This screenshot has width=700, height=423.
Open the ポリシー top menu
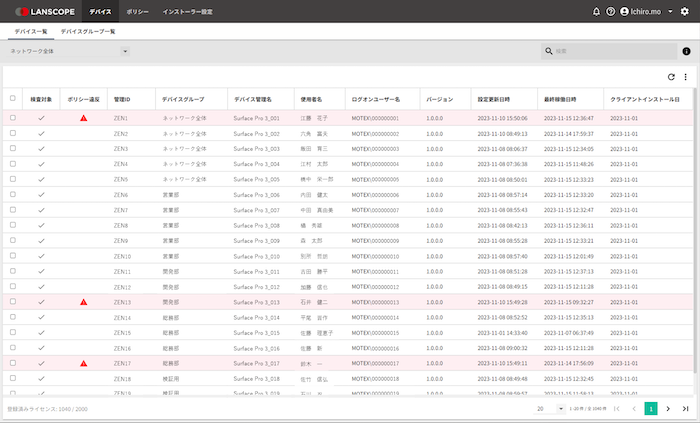pyautogui.click(x=138, y=12)
